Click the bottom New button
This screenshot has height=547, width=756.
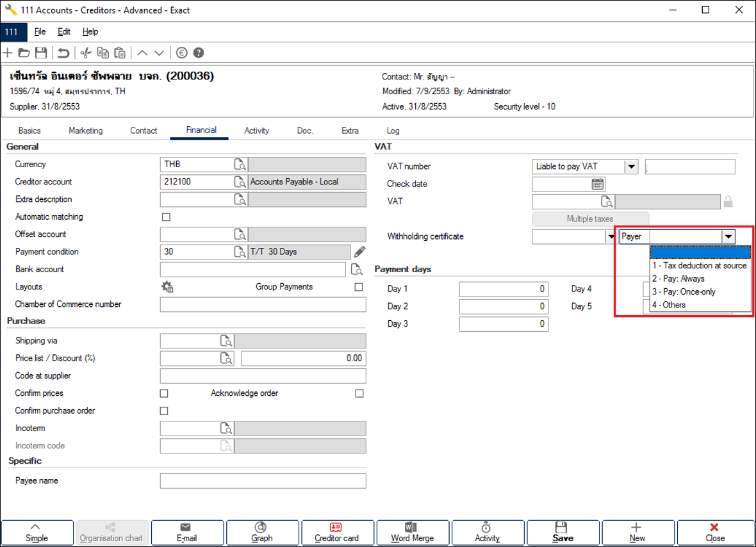click(637, 532)
